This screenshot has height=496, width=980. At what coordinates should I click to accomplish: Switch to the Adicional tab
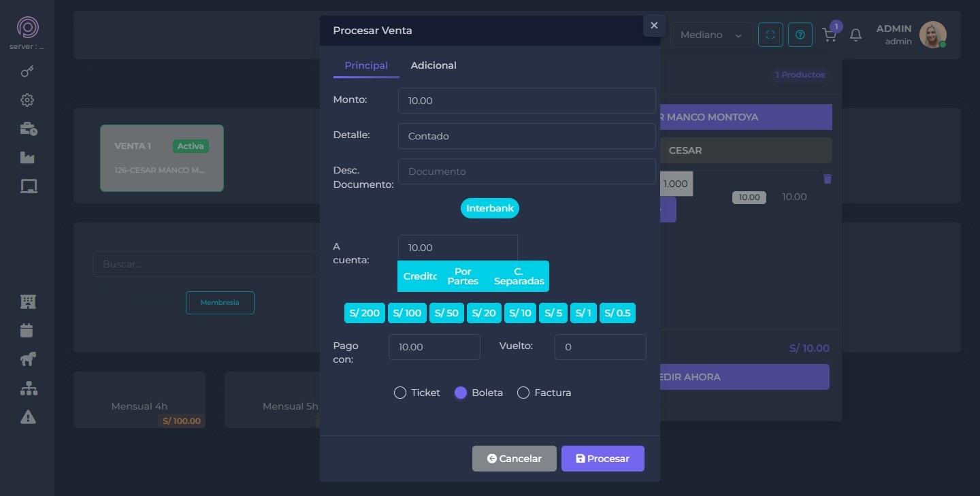(x=434, y=65)
